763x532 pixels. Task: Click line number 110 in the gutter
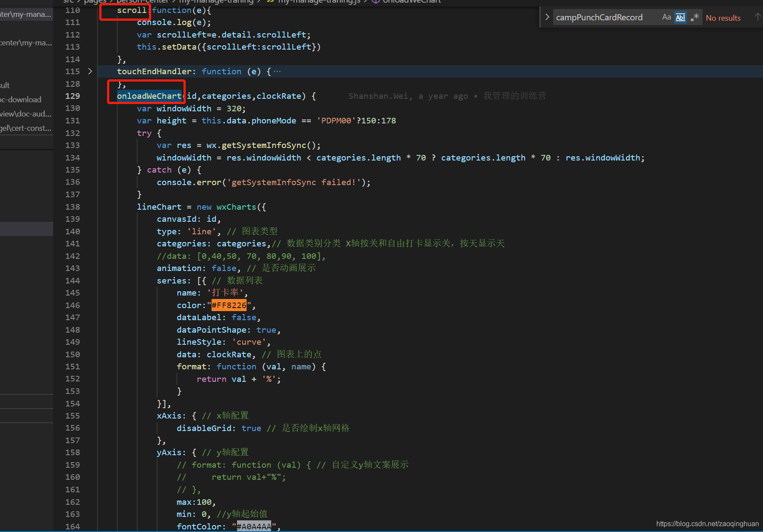73,10
